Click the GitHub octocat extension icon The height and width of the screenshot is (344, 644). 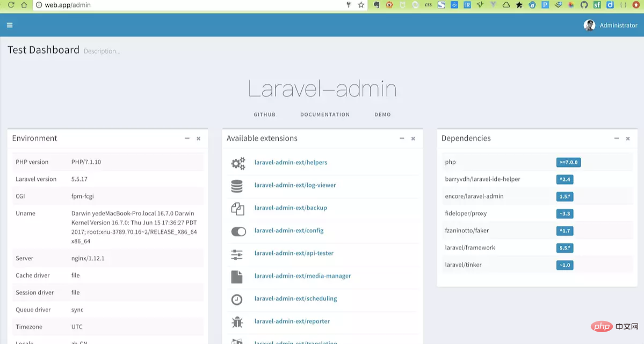click(584, 5)
